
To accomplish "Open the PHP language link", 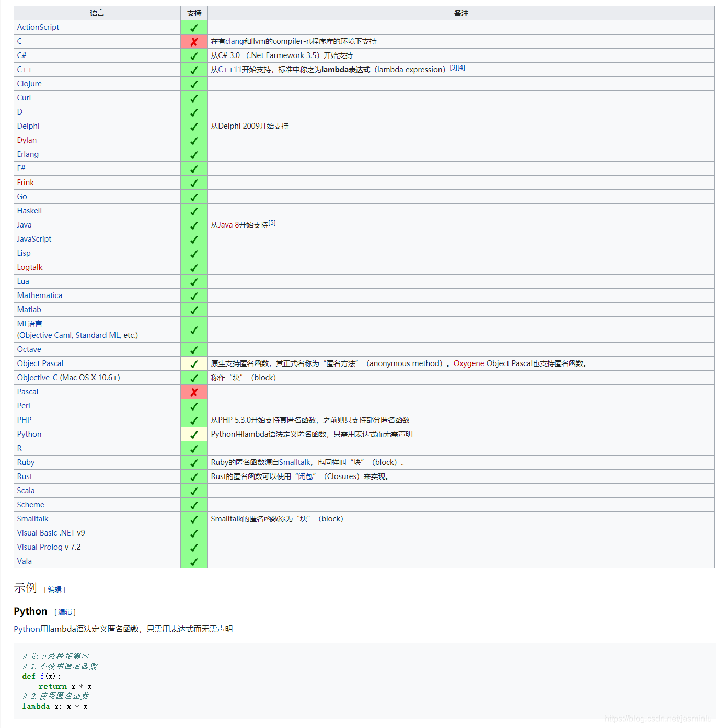I will pyautogui.click(x=25, y=420).
